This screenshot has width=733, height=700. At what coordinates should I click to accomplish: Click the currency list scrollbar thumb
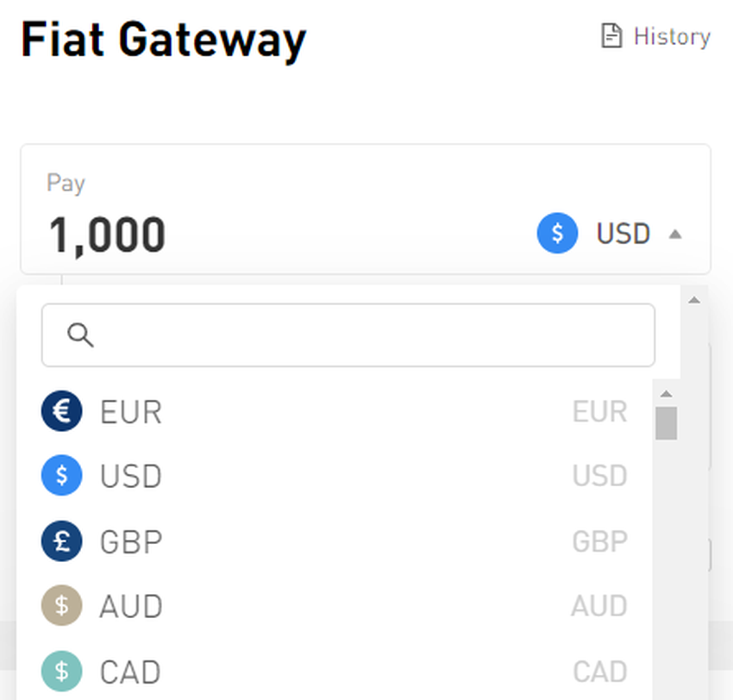coord(666,423)
